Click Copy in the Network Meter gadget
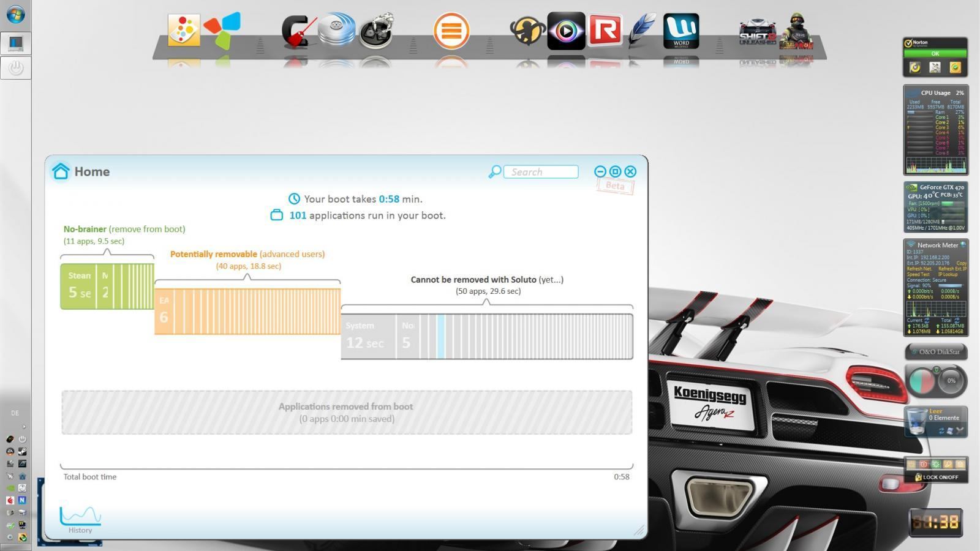This screenshot has width=980, height=551. 962,263
